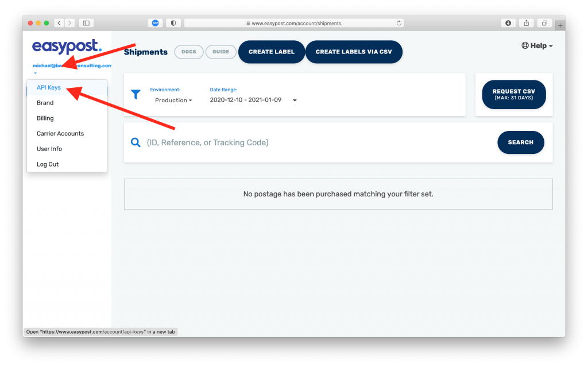Viewport: 588px width, 367px height.
Task: Add a new tab with plus icon
Action: click(560, 25)
